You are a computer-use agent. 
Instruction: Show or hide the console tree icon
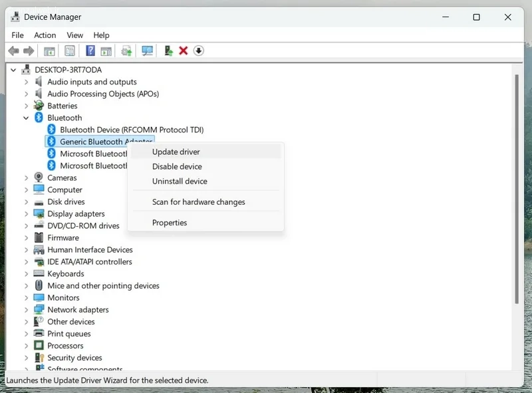[x=49, y=51]
